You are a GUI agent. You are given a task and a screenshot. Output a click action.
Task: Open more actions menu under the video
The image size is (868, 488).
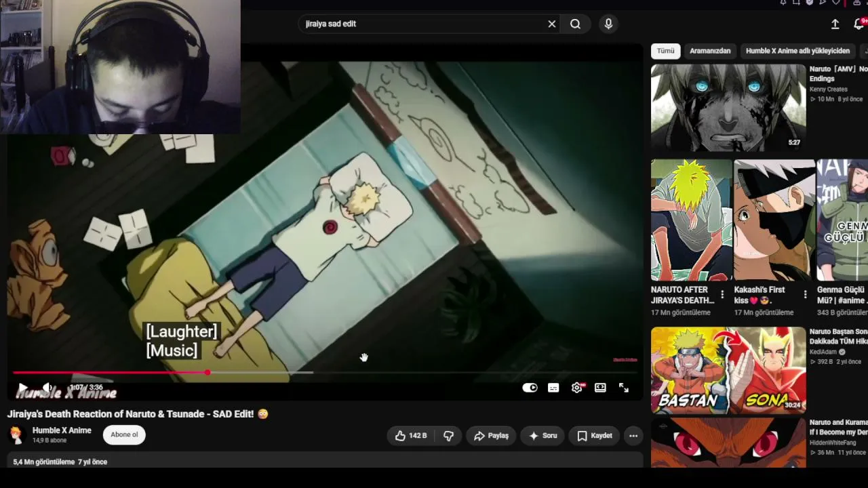click(633, 436)
